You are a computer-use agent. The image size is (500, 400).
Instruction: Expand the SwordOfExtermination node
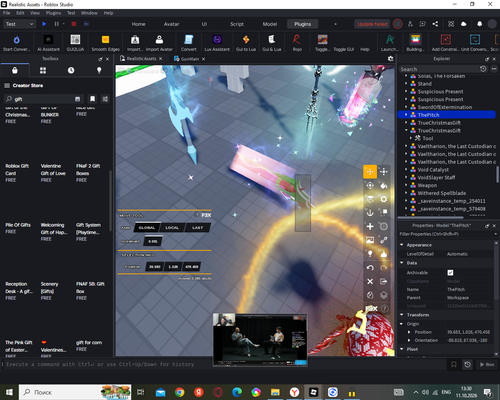[x=406, y=107]
